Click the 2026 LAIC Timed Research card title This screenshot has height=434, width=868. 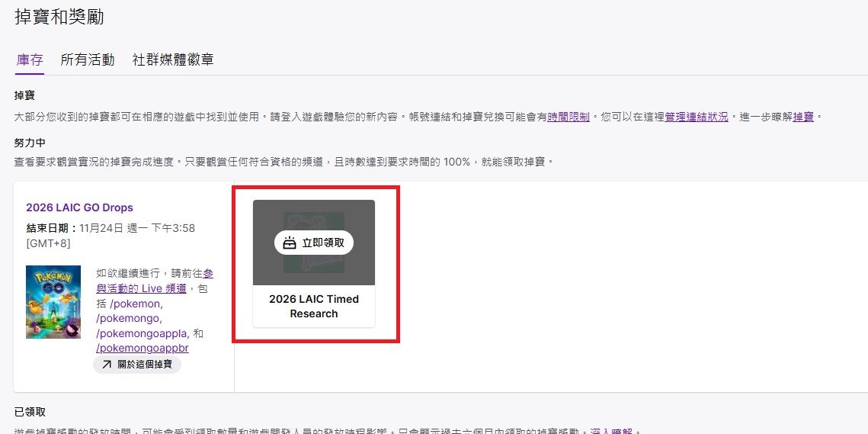pos(314,306)
